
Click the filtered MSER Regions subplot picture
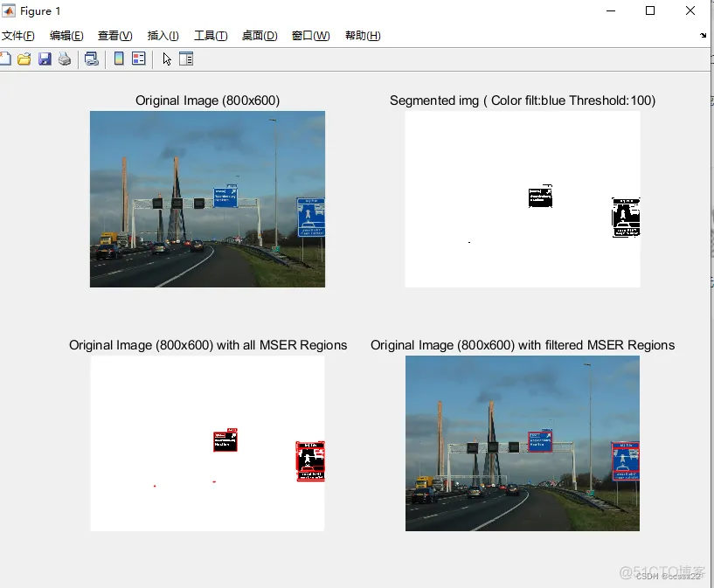click(523, 443)
